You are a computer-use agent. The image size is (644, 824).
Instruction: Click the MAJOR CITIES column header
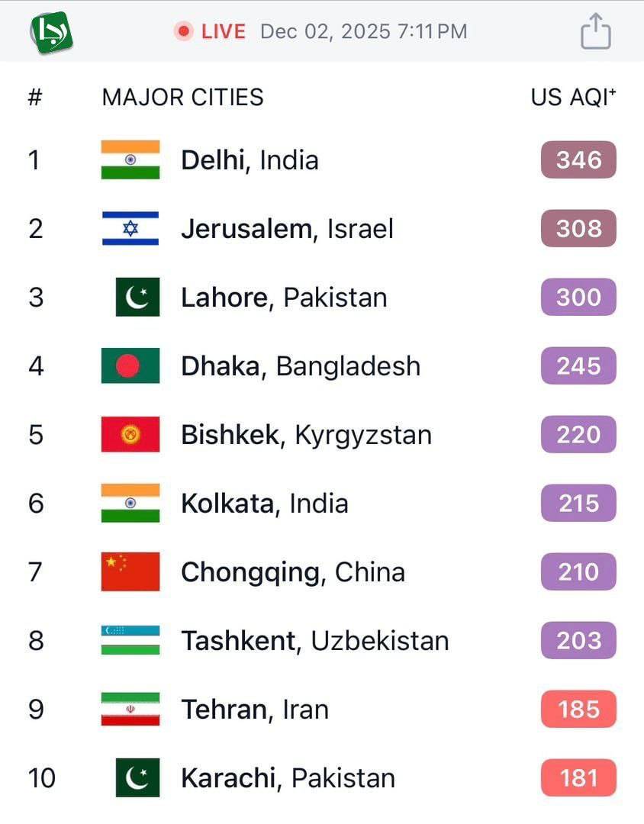[x=182, y=97]
